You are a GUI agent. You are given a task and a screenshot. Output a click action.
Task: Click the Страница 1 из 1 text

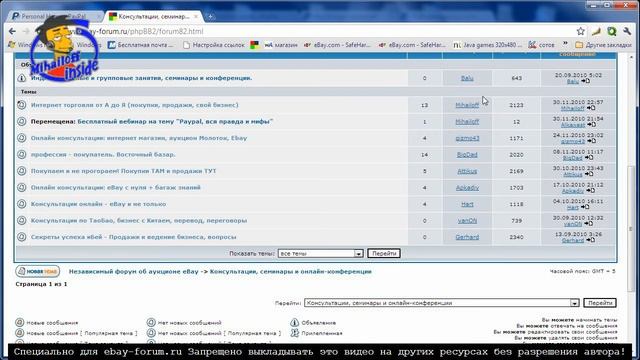tap(41, 284)
